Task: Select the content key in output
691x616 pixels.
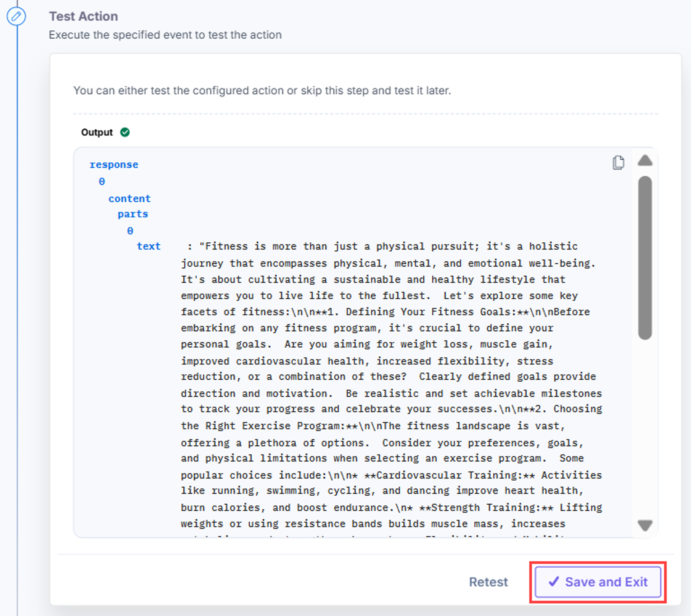Action: [130, 198]
